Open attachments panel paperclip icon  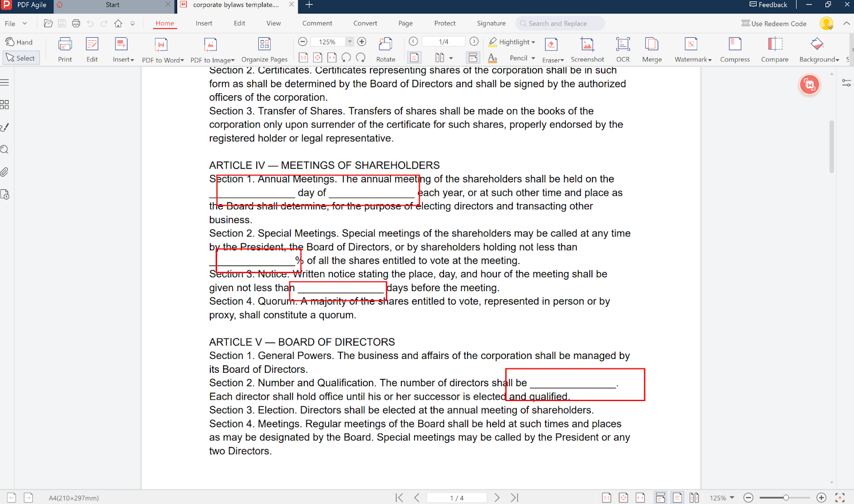click(5, 172)
